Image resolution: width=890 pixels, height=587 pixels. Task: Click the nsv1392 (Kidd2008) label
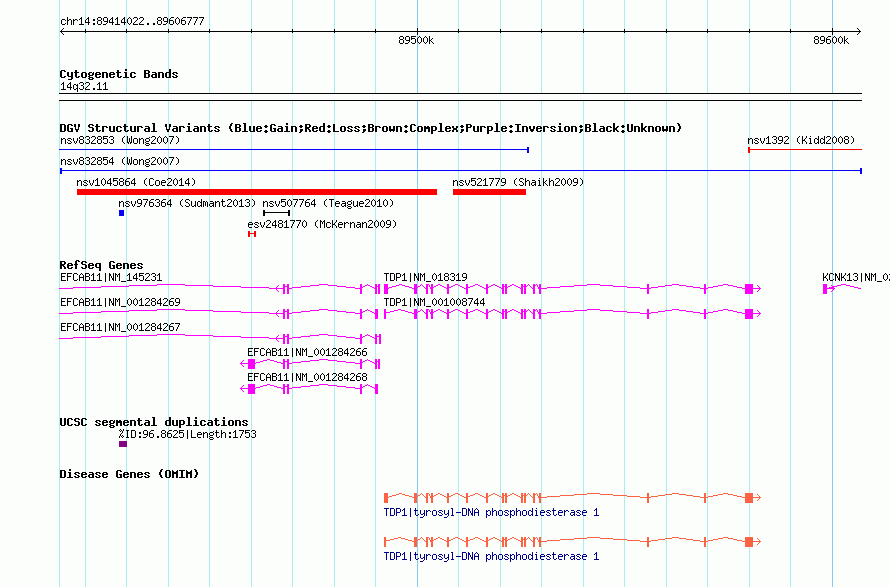coord(801,140)
